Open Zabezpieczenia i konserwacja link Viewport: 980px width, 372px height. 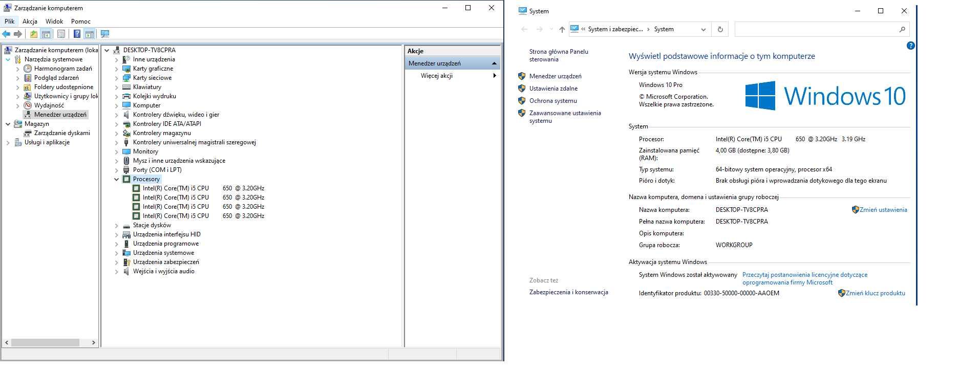(x=568, y=292)
